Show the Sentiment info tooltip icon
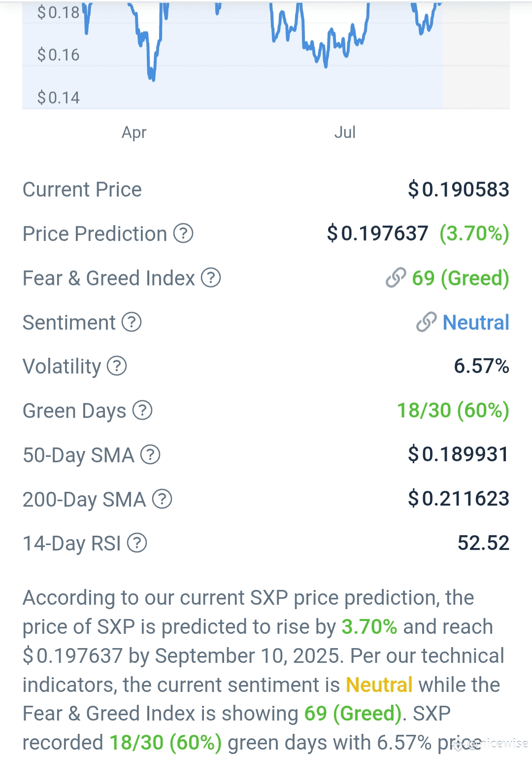 132,322
